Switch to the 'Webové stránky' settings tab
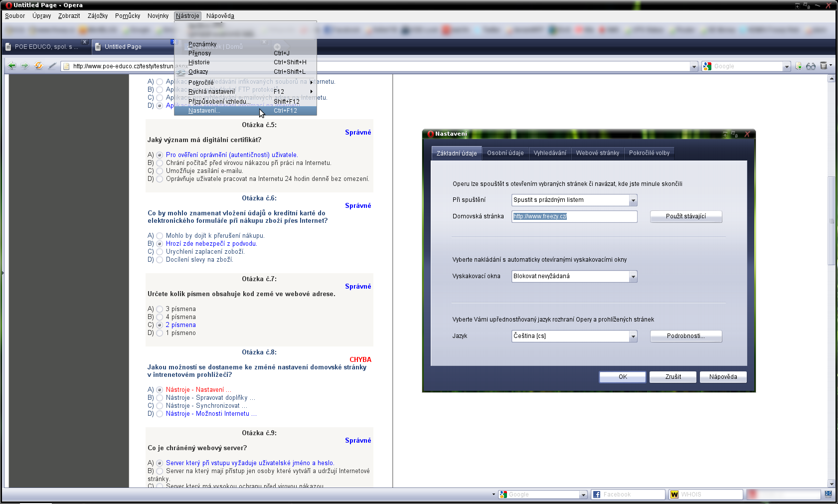Viewport: 838px width, 504px height. coord(597,153)
